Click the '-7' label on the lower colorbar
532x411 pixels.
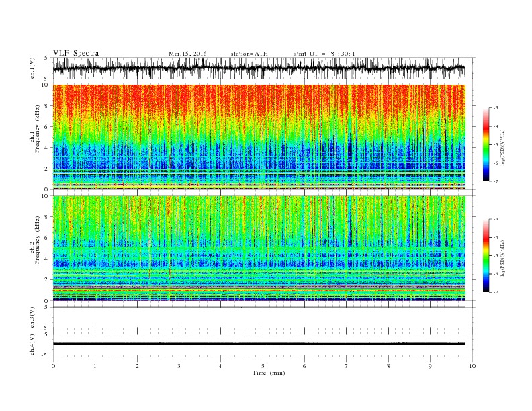(495, 292)
